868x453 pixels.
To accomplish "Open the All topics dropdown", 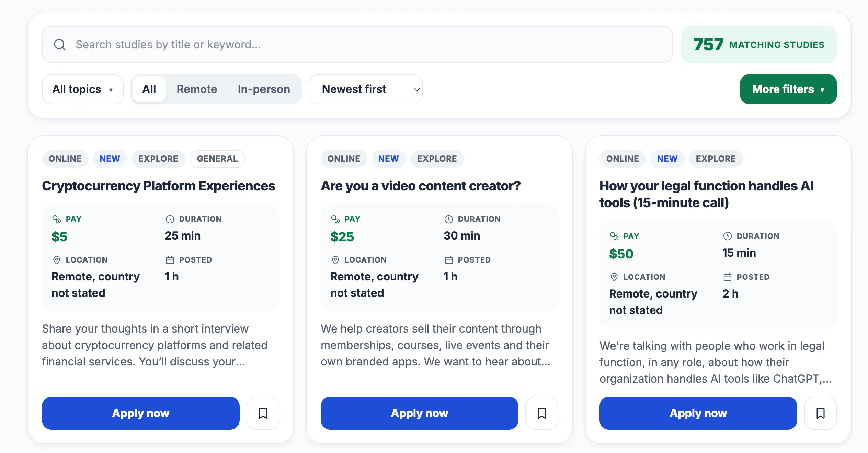I will [x=82, y=89].
